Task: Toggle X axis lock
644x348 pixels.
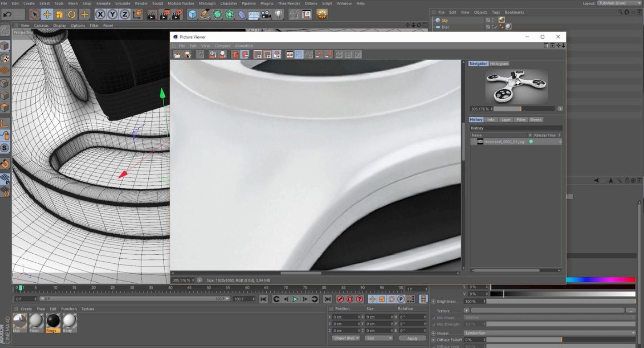Action: click(100, 14)
